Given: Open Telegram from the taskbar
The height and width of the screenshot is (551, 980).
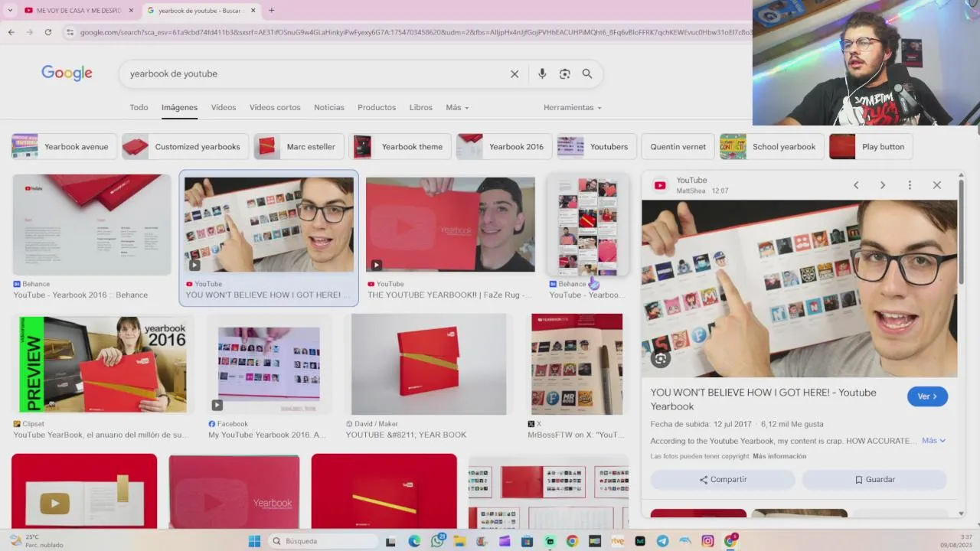Looking at the screenshot, I should [662, 541].
